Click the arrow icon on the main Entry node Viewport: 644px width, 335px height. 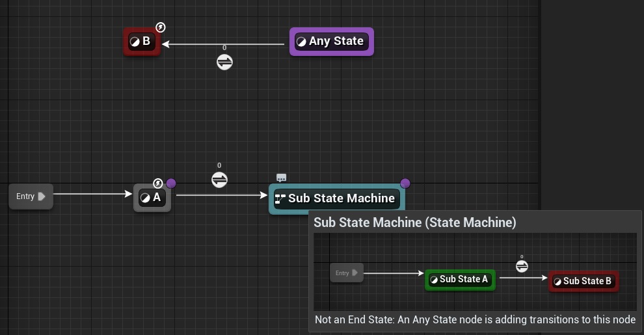[42, 196]
